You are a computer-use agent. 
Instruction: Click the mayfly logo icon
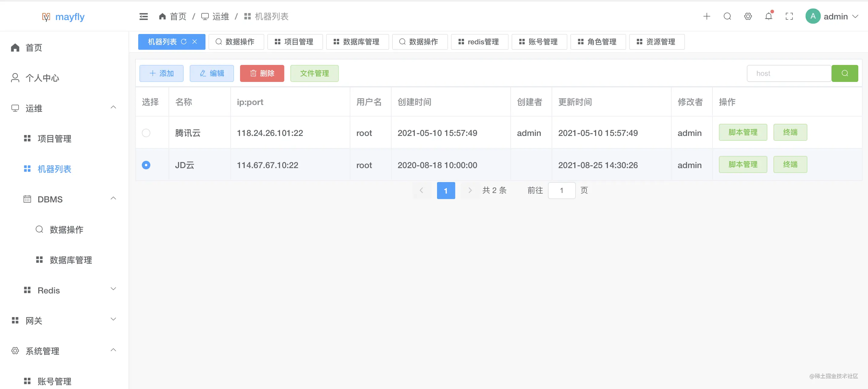point(46,17)
